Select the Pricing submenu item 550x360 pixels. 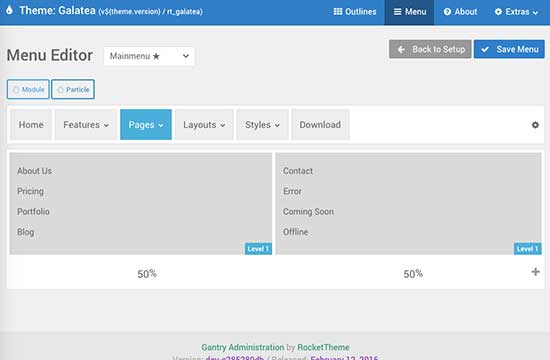pos(31,191)
